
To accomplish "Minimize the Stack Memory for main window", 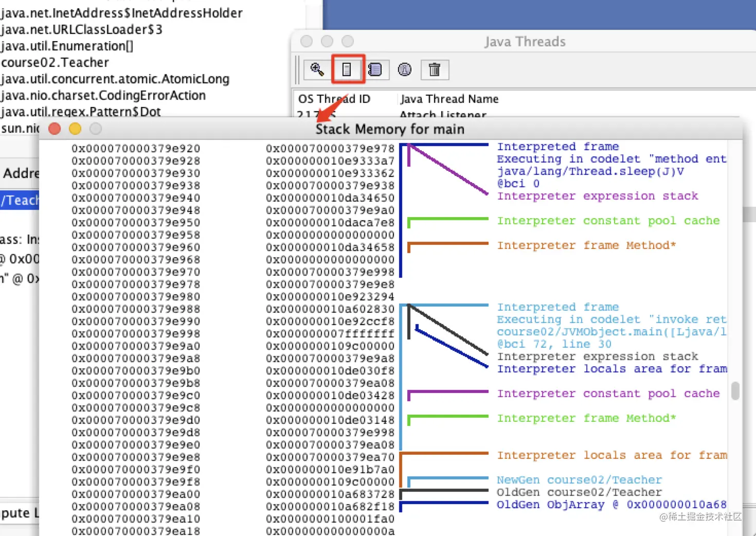I will [x=75, y=129].
